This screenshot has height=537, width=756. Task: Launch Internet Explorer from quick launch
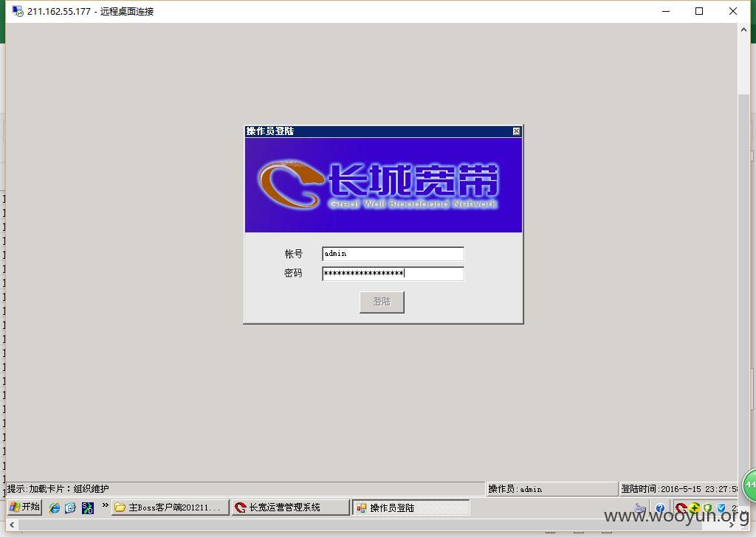[x=55, y=507]
